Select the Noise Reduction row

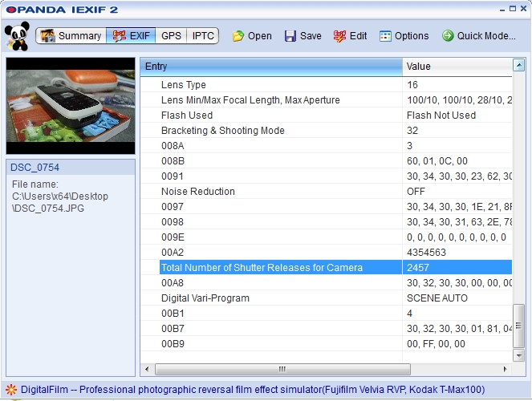[x=327, y=192]
